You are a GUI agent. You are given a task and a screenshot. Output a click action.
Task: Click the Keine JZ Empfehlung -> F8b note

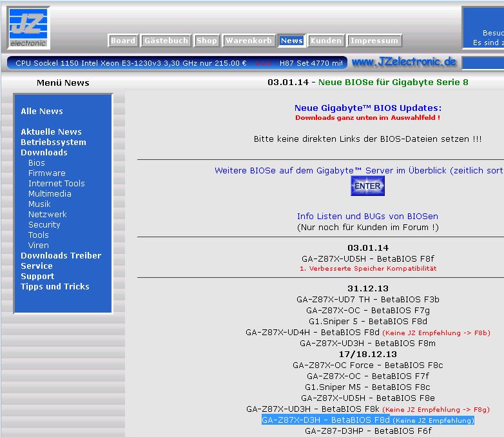(x=436, y=333)
